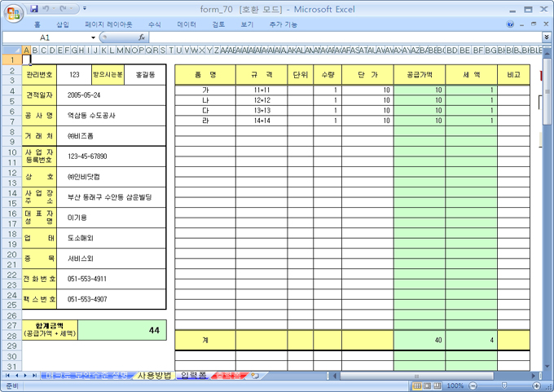Viewport: 554px width, 392px height.
Task: Open the 삽입 ribbon tab
Action: tap(63, 24)
